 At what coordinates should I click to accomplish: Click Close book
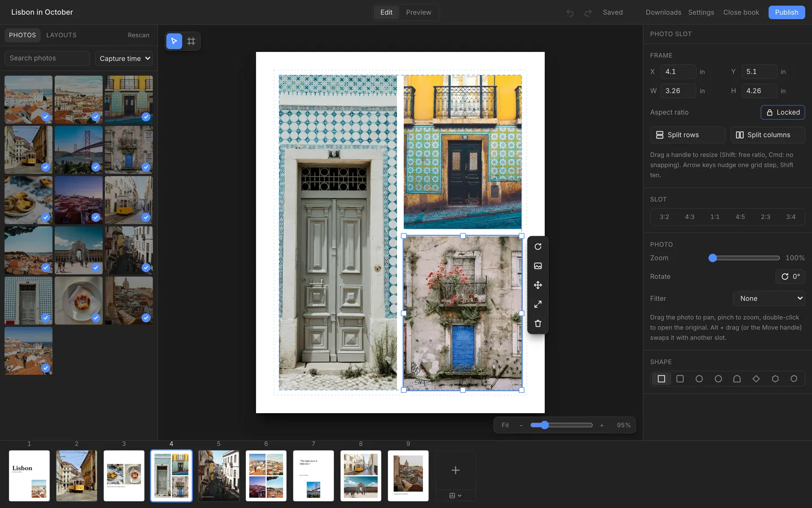coord(741,12)
